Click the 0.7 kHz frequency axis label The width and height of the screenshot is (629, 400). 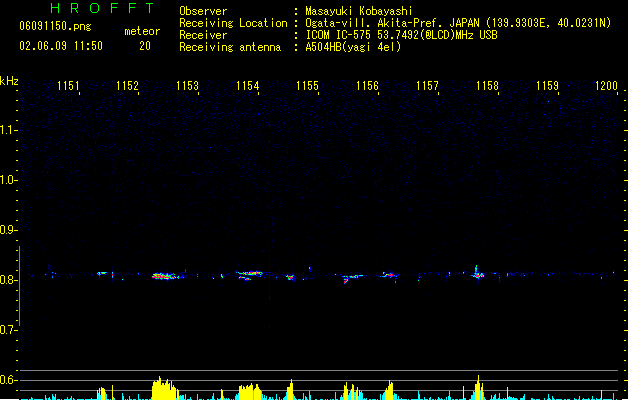7,330
